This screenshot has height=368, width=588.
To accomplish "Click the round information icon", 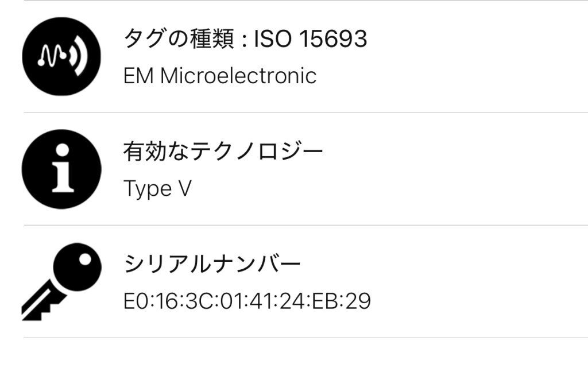I will pyautogui.click(x=61, y=168).
